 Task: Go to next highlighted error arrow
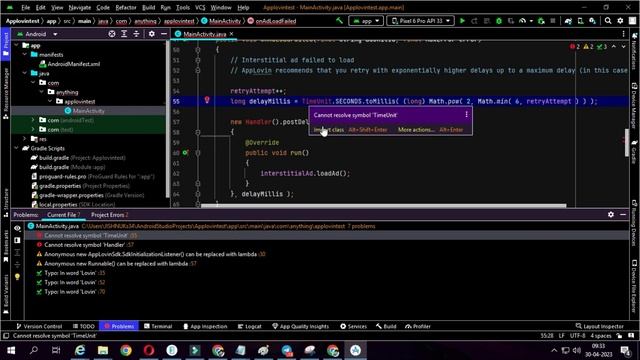[623, 47]
